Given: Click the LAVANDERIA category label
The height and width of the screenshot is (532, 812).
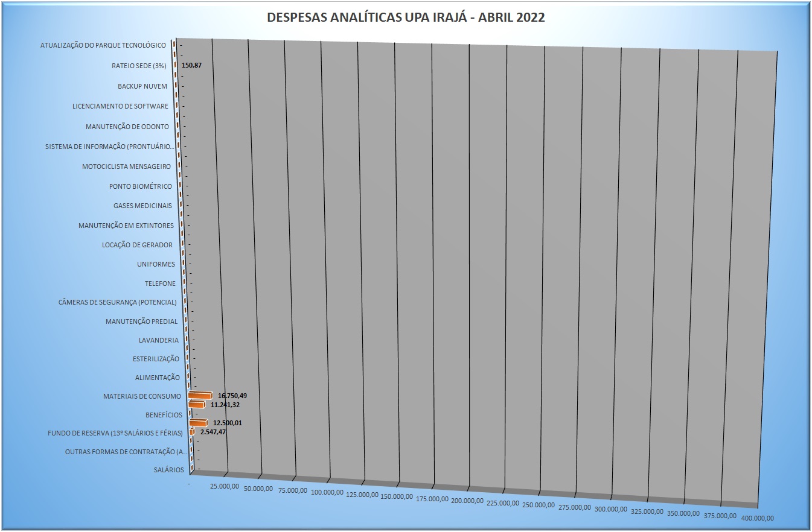Looking at the screenshot, I should [159, 340].
